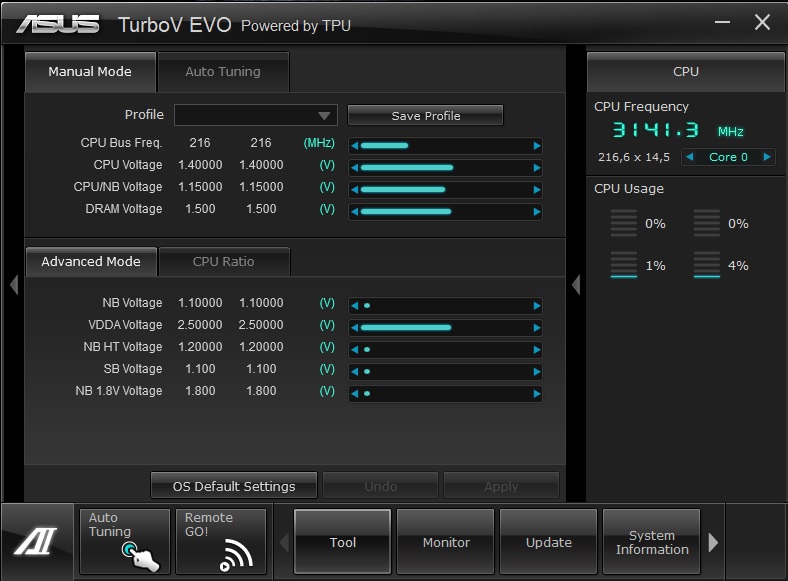Decrease NB HT Voltage with left arrow
The height and width of the screenshot is (581, 788).
[355, 350]
